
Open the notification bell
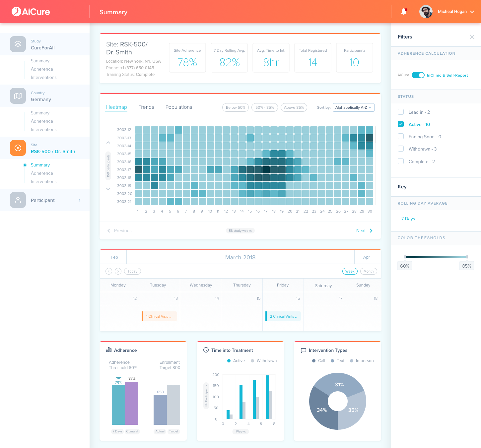pos(404,12)
